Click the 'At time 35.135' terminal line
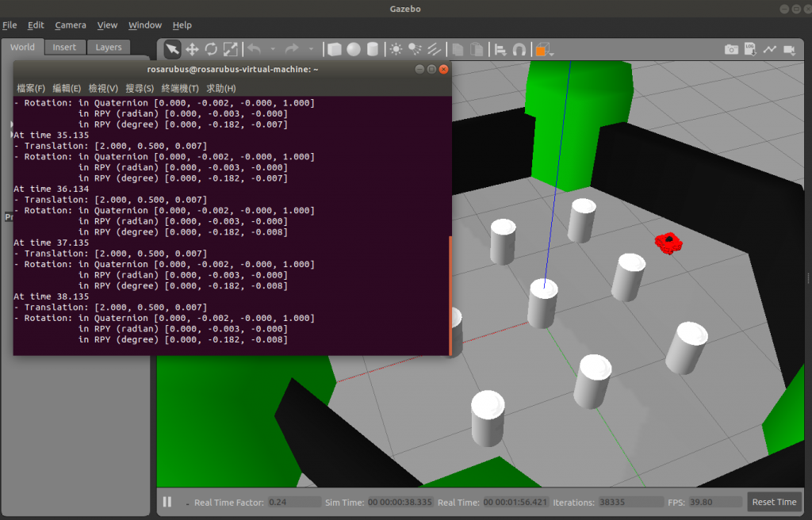The width and height of the screenshot is (812, 520). pos(52,136)
